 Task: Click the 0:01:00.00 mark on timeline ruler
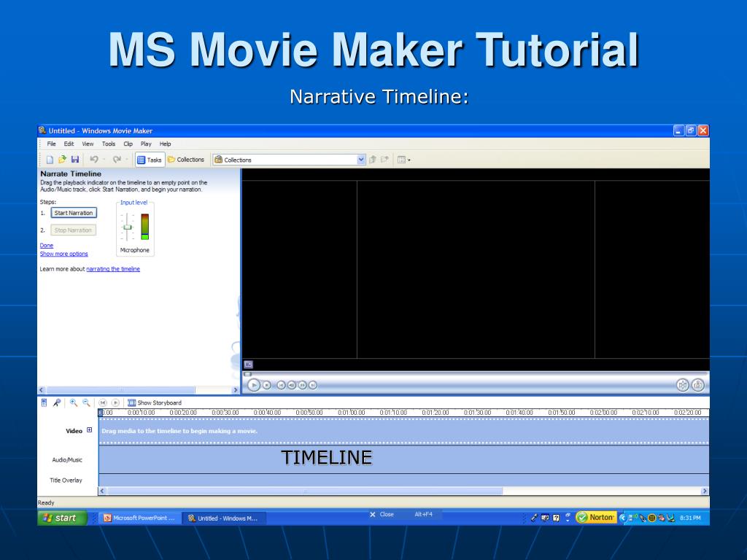point(351,413)
